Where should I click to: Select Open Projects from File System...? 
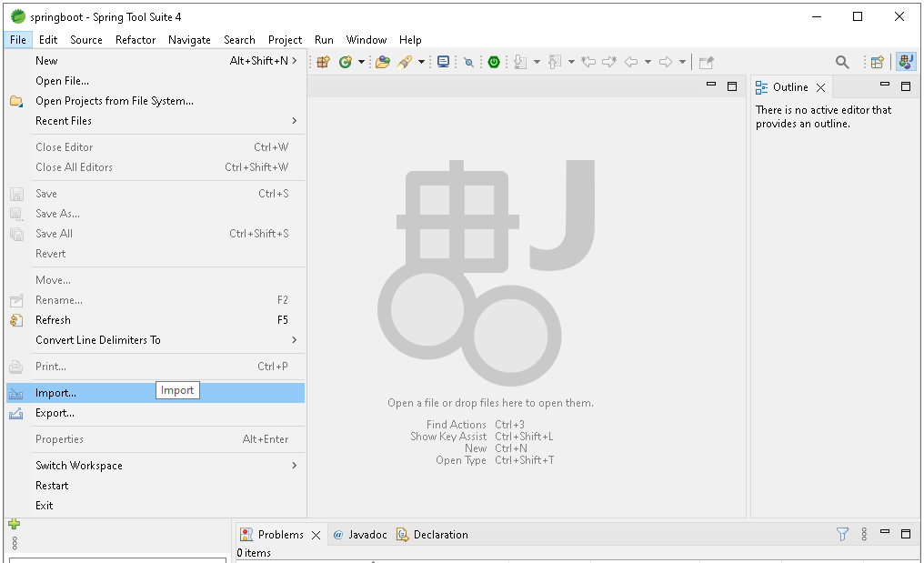tap(156, 101)
